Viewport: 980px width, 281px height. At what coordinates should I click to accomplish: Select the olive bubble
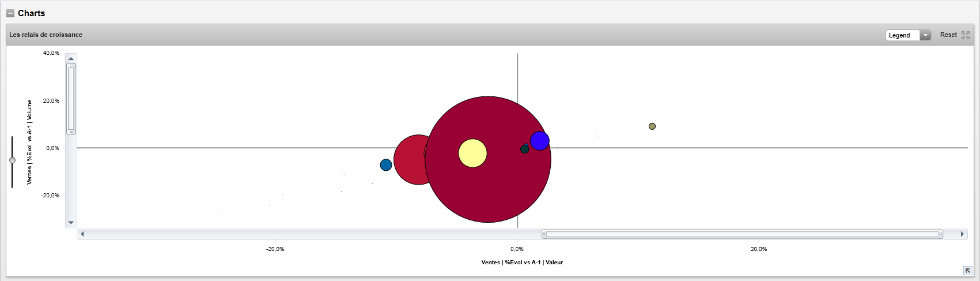[652, 126]
